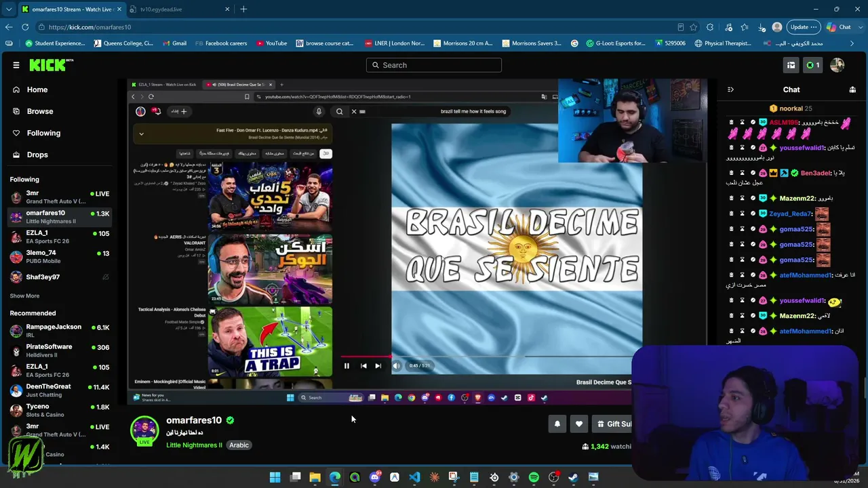Show more bookmarks overflow chevron
This screenshot has height=488, width=868.
tap(852, 43)
